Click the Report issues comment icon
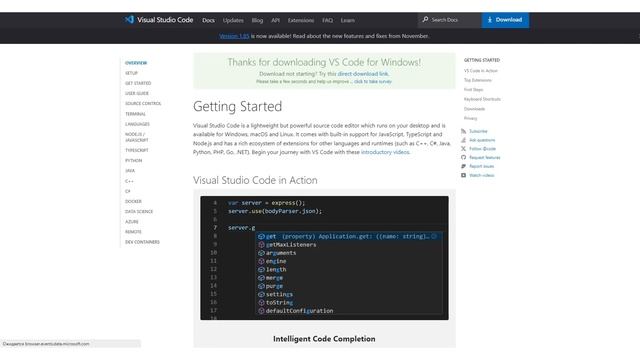This screenshot has height=360, width=640. [463, 166]
